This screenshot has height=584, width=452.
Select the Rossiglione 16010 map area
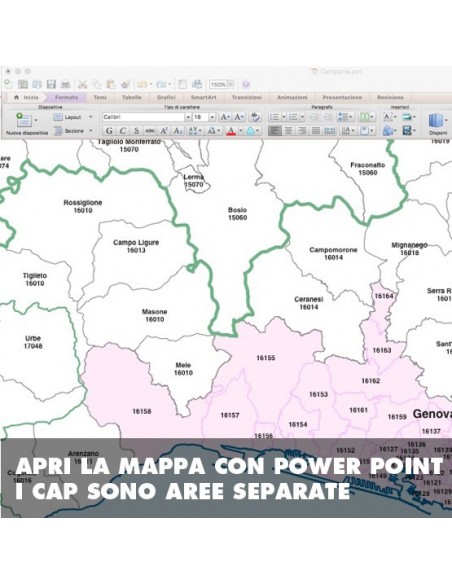(x=83, y=206)
